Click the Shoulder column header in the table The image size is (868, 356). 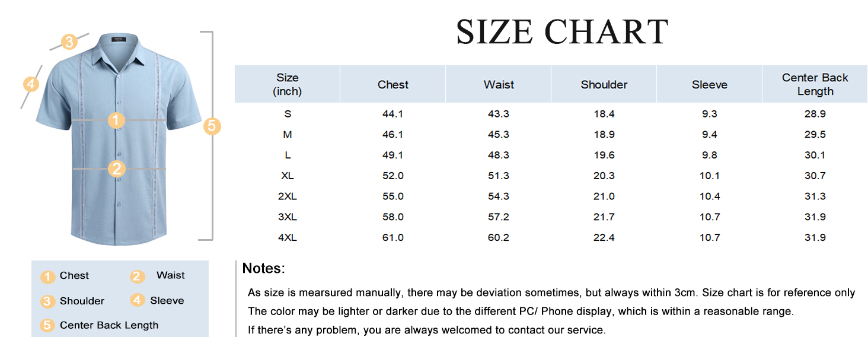604,85
